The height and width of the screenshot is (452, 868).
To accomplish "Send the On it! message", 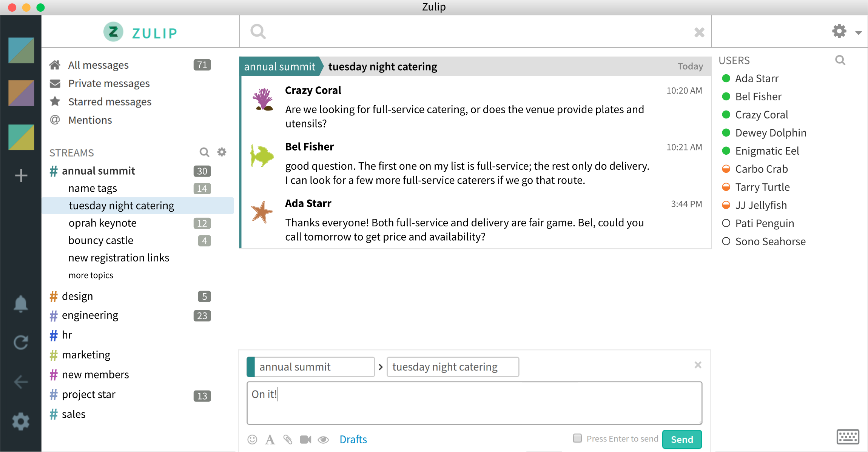I will tap(681, 439).
